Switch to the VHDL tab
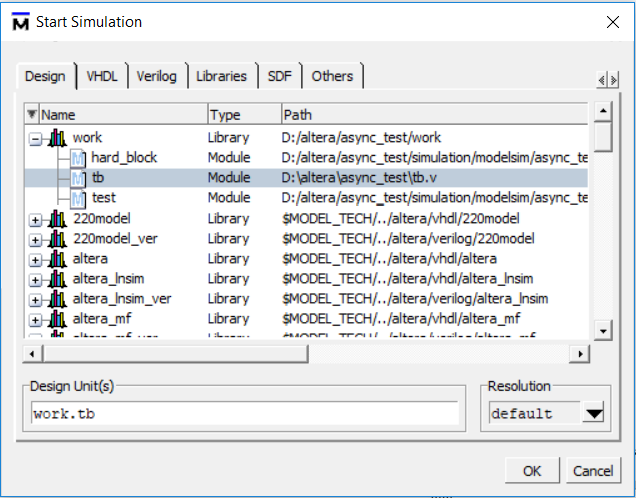This screenshot has height=500, width=636. tap(102, 76)
